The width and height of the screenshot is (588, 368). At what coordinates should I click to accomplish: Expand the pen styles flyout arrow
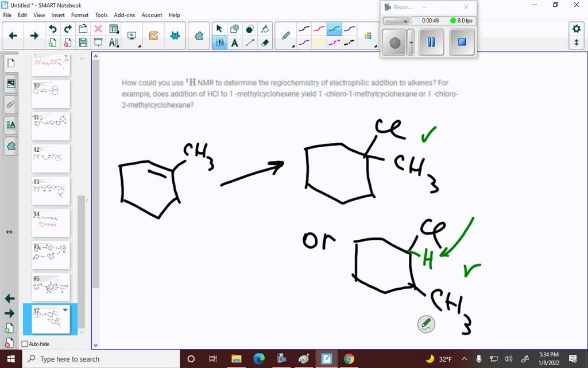(x=293, y=45)
